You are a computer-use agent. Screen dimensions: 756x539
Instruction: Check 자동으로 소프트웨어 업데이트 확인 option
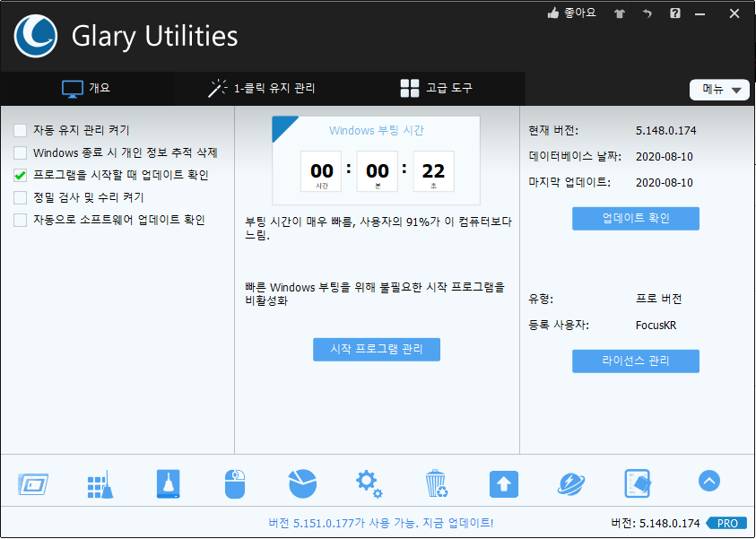21,220
